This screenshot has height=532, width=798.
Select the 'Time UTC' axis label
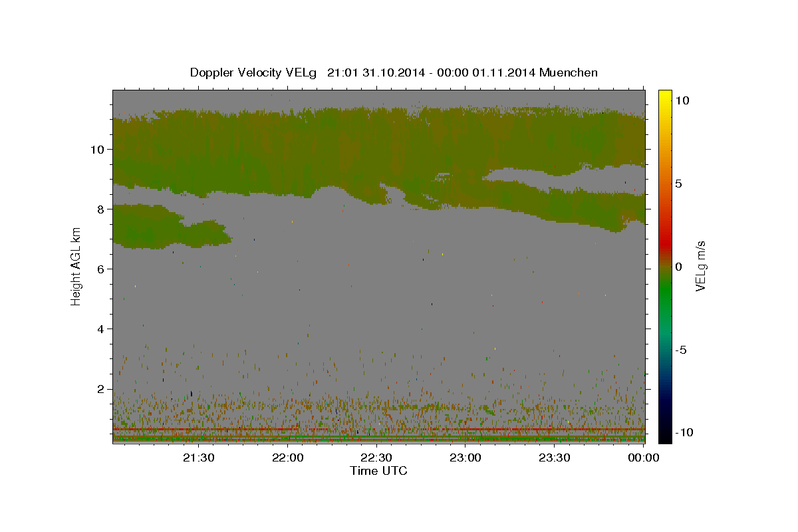(378, 471)
